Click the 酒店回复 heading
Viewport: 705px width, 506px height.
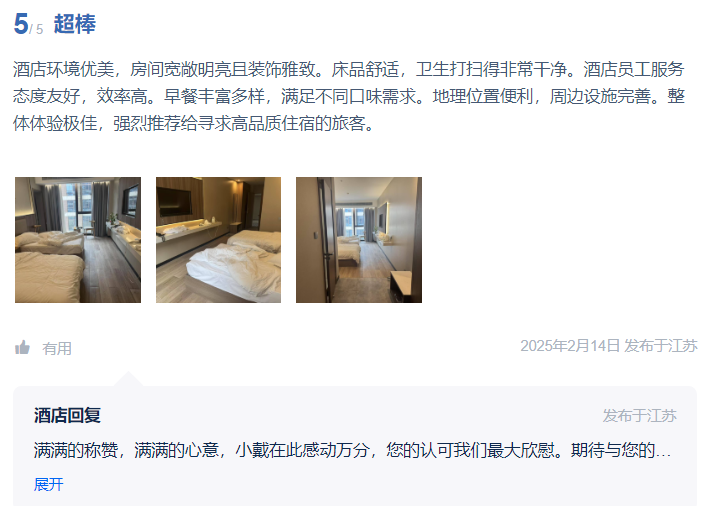click(x=67, y=415)
